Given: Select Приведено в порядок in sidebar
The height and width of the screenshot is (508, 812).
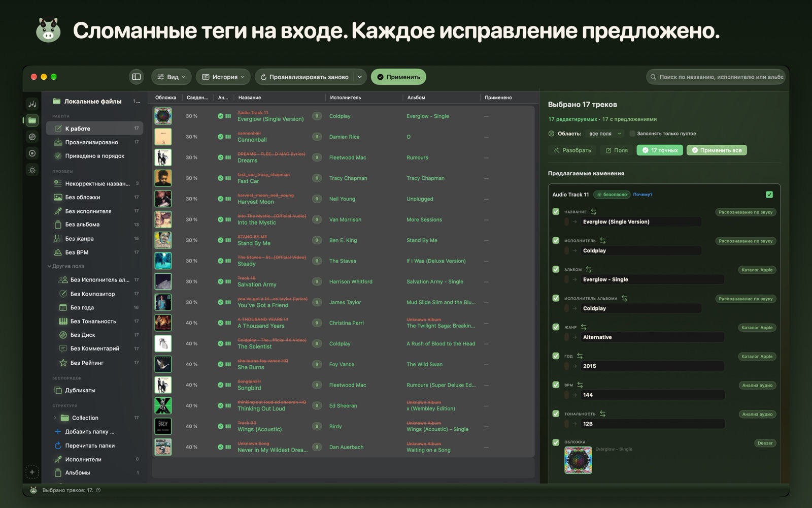Looking at the screenshot, I should point(94,156).
